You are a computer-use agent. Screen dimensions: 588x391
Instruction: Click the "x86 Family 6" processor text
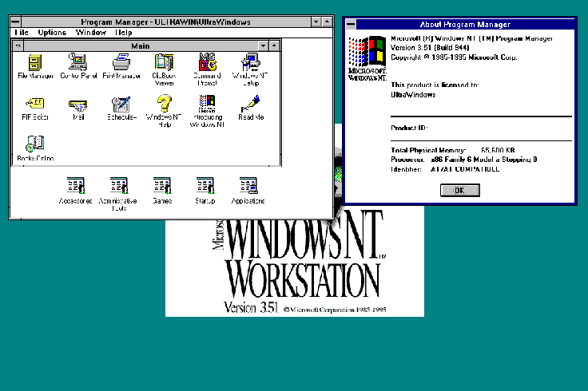[451, 160]
